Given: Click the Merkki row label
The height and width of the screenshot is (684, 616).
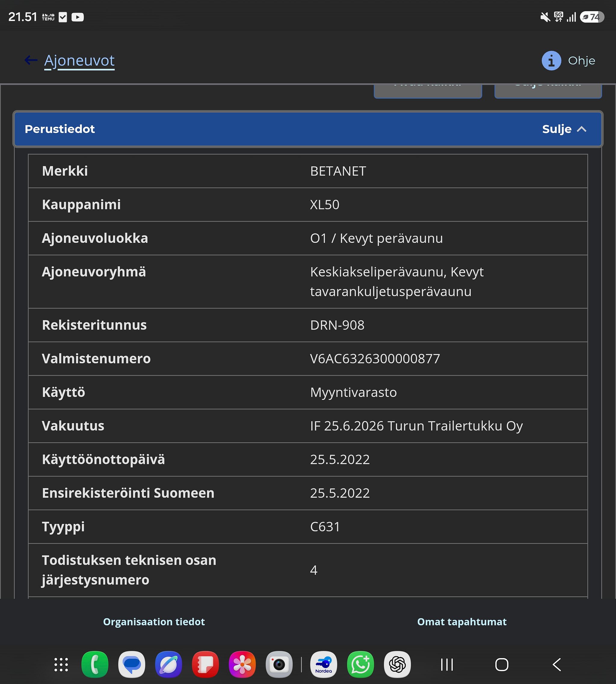Looking at the screenshot, I should click(65, 171).
